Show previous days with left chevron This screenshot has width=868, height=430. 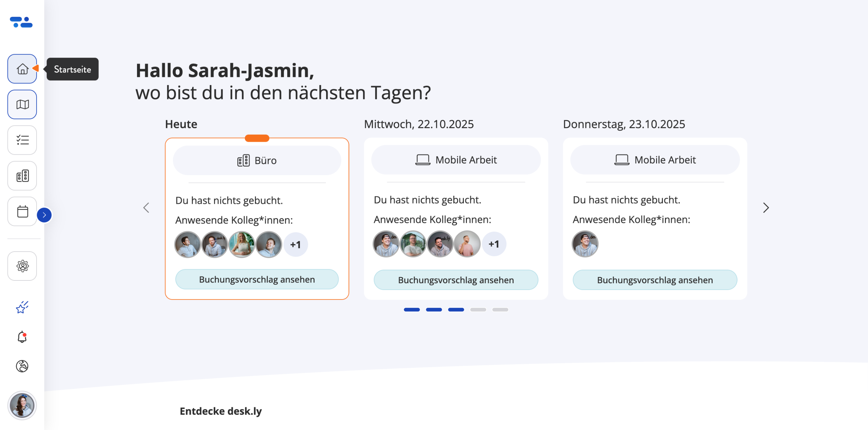pos(146,208)
